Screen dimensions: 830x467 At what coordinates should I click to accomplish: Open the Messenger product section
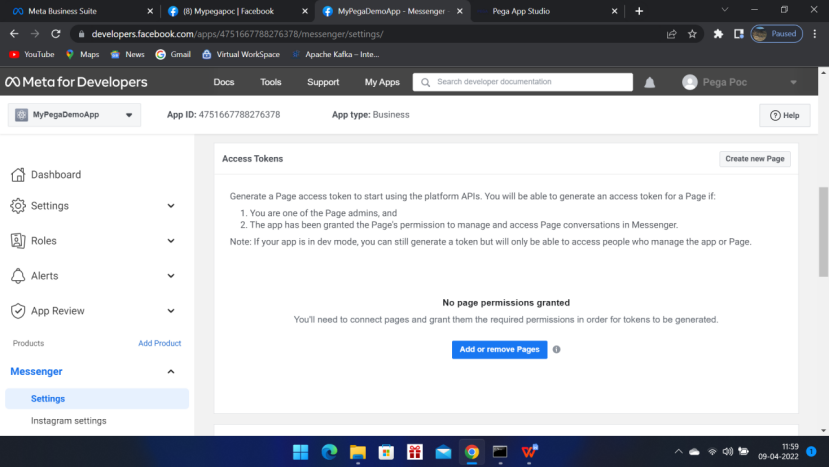tap(37, 372)
